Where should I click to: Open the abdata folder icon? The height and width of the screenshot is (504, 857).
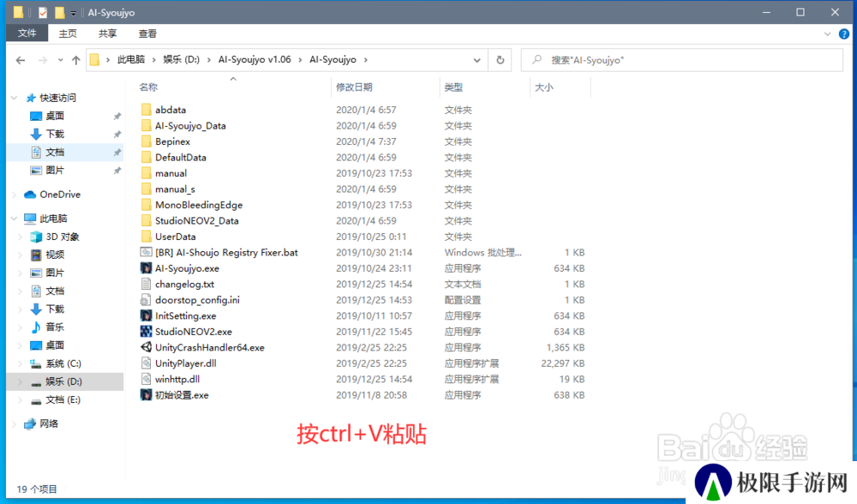coord(146,110)
